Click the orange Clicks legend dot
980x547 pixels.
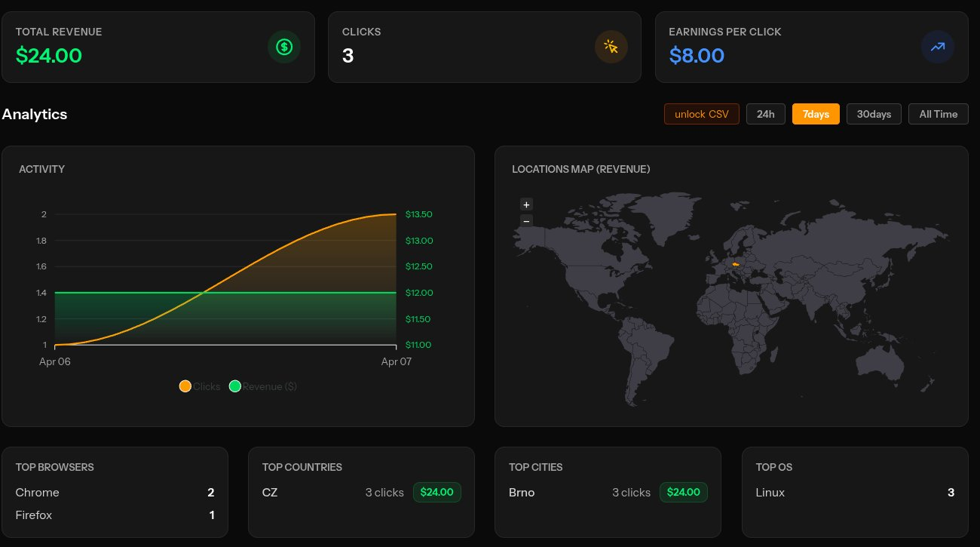click(x=185, y=386)
